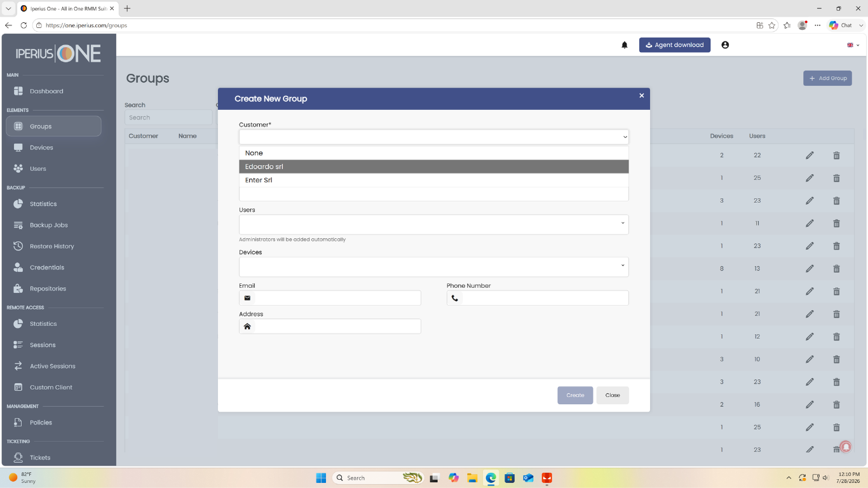Edit the group with 16 users

click(810, 405)
